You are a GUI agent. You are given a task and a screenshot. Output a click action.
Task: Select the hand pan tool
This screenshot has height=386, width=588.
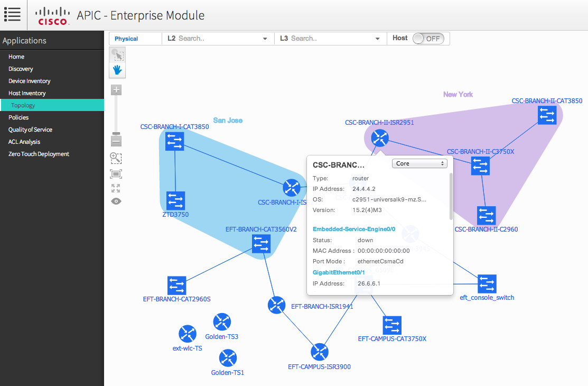click(117, 70)
